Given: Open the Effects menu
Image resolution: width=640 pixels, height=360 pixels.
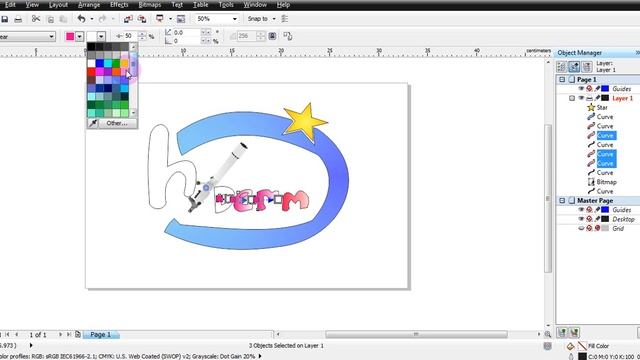Looking at the screenshot, I should click(119, 4).
